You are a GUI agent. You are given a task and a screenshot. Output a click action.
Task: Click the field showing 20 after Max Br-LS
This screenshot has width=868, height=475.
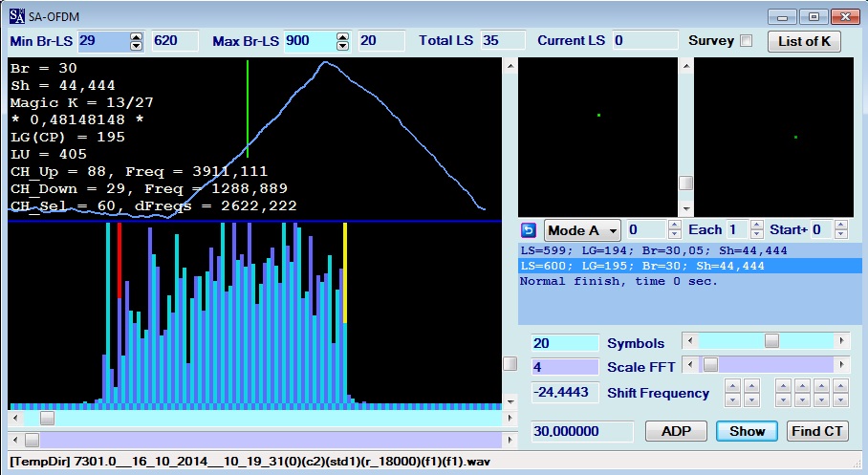tap(381, 41)
